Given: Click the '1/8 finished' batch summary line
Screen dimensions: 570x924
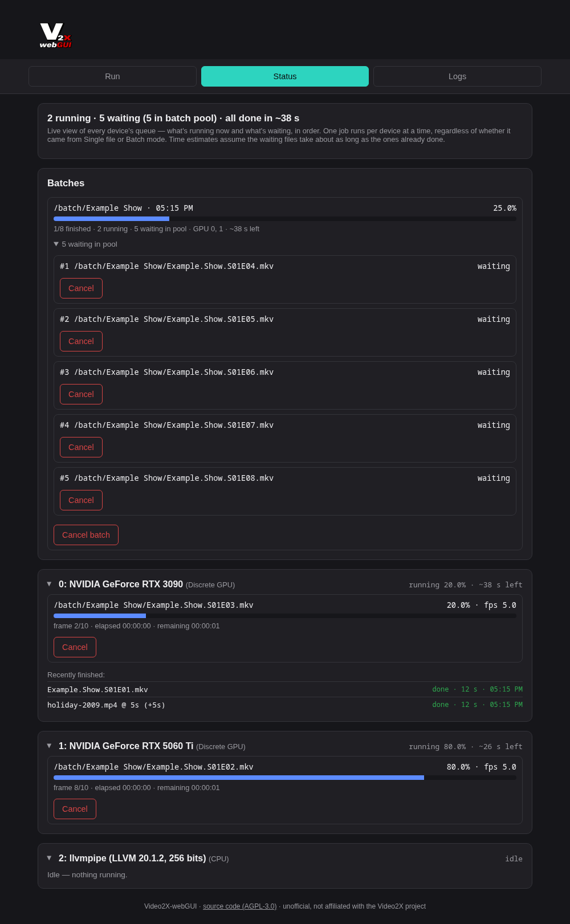Looking at the screenshot, I should click(x=156, y=229).
